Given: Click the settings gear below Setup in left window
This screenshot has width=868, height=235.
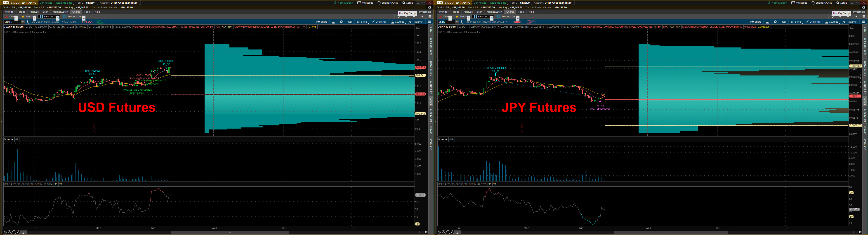Looking at the screenshot, I should (x=430, y=7).
